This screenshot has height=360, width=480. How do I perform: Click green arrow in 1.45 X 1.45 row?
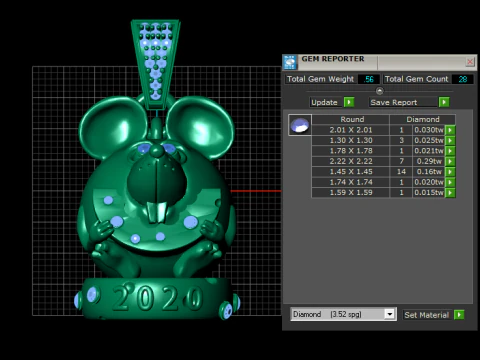click(450, 172)
